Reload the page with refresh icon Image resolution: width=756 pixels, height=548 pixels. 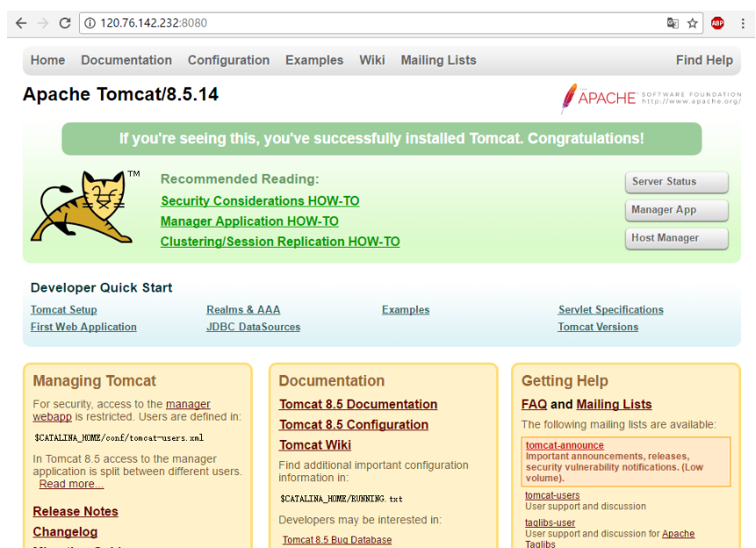(x=65, y=23)
